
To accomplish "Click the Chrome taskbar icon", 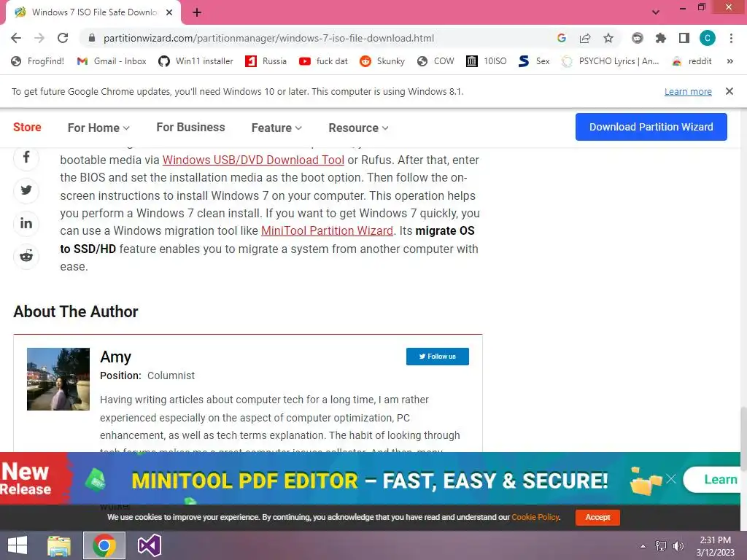I will click(x=104, y=545).
